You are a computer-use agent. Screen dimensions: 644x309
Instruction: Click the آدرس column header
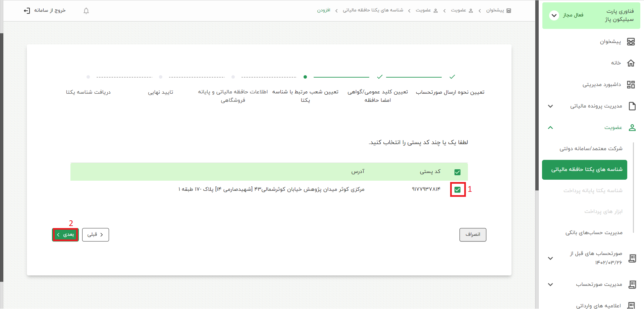click(x=358, y=172)
